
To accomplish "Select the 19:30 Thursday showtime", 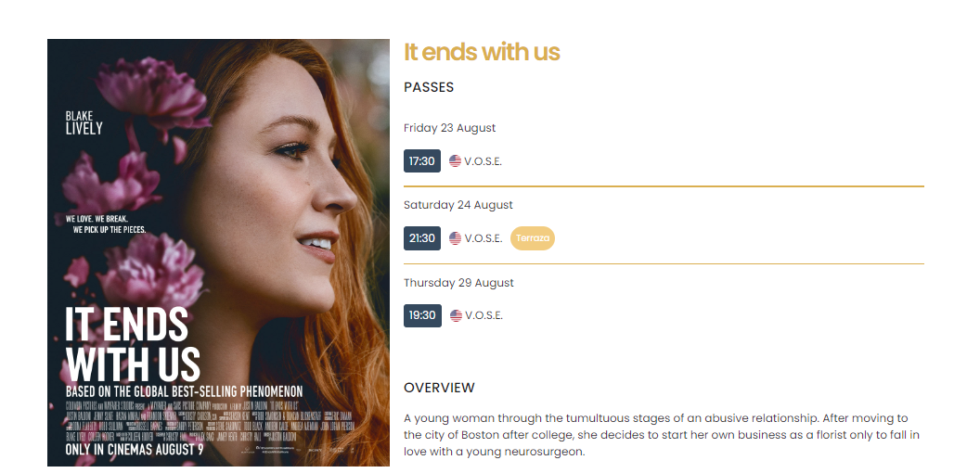I will (422, 315).
